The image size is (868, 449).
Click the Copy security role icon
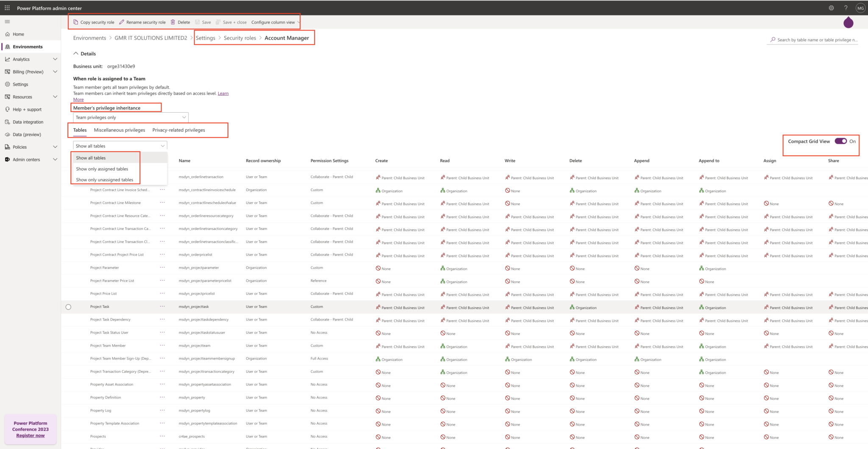coord(75,22)
